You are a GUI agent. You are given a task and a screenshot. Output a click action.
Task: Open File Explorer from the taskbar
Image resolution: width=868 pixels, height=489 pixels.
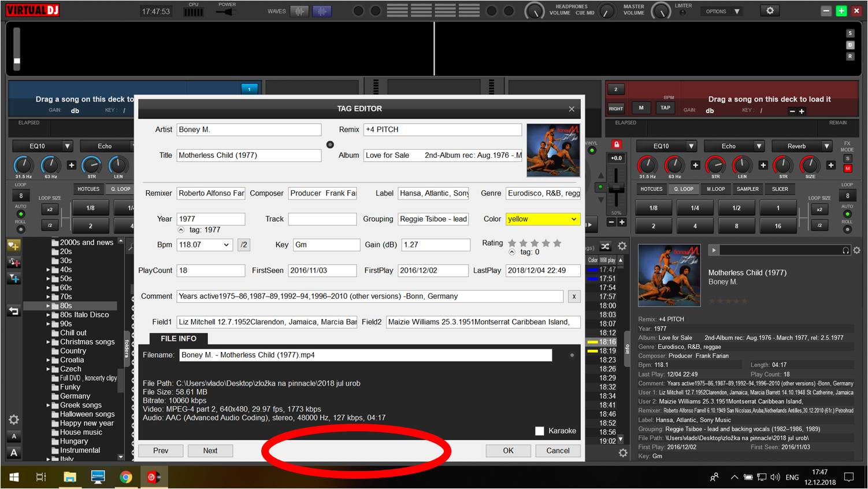70,477
